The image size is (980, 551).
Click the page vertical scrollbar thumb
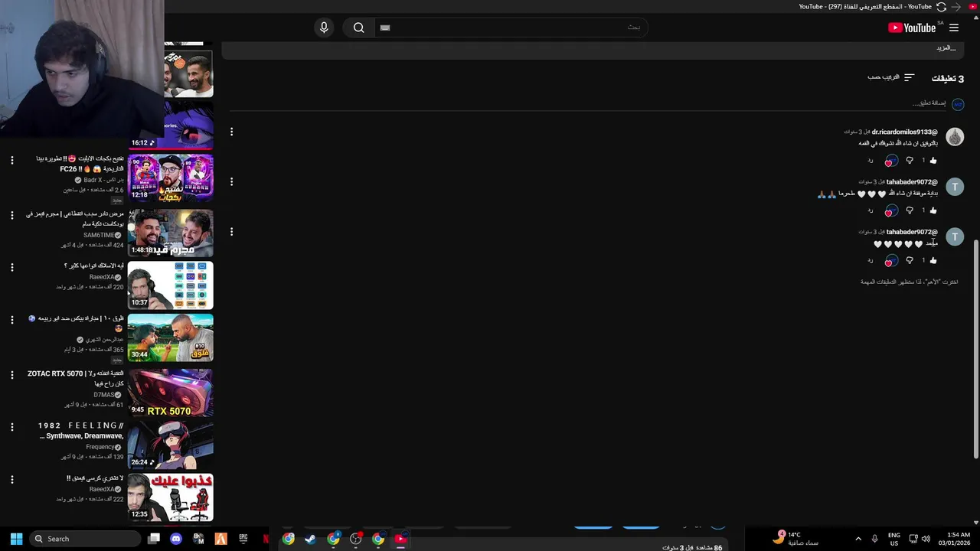tap(975, 350)
